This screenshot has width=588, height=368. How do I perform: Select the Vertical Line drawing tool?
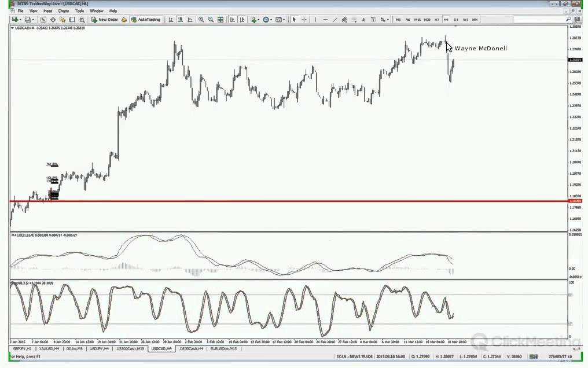316,20
